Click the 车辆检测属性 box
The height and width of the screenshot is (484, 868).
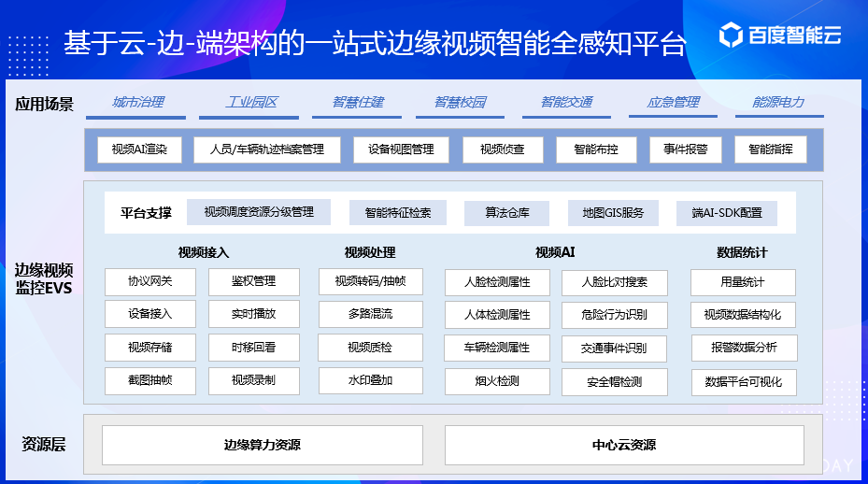coord(497,348)
